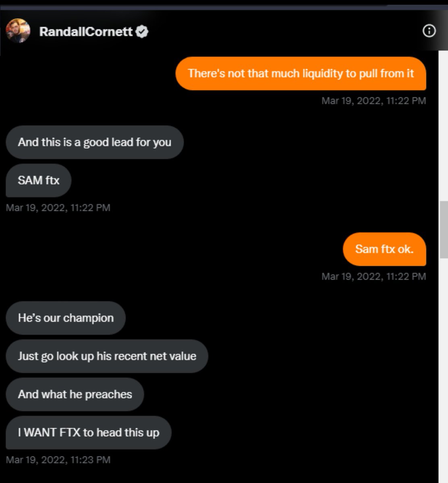Click scrollbar track below the thumb

point(444,362)
